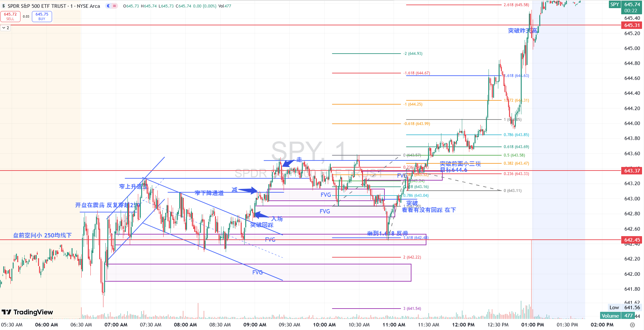
Task: Select the 3 (641.54) Fibonacci label
Action: [412, 309]
